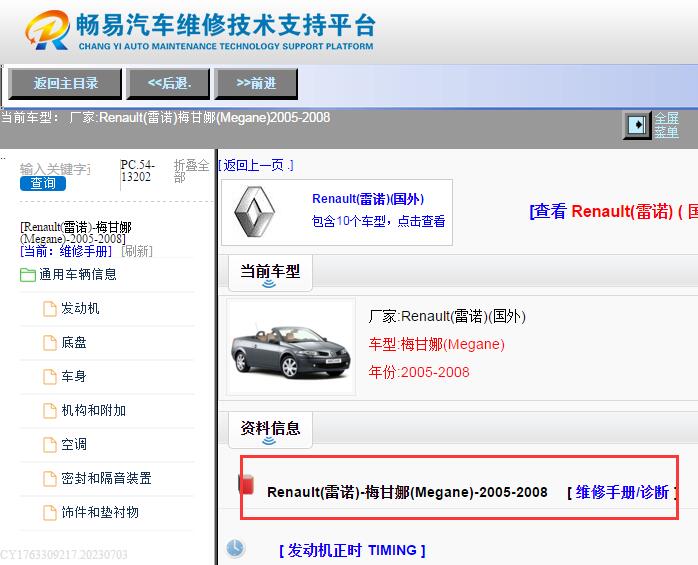698x565 pixels.
Task: Click 当前：维修手册 link in sidebar
Action: 66,251
